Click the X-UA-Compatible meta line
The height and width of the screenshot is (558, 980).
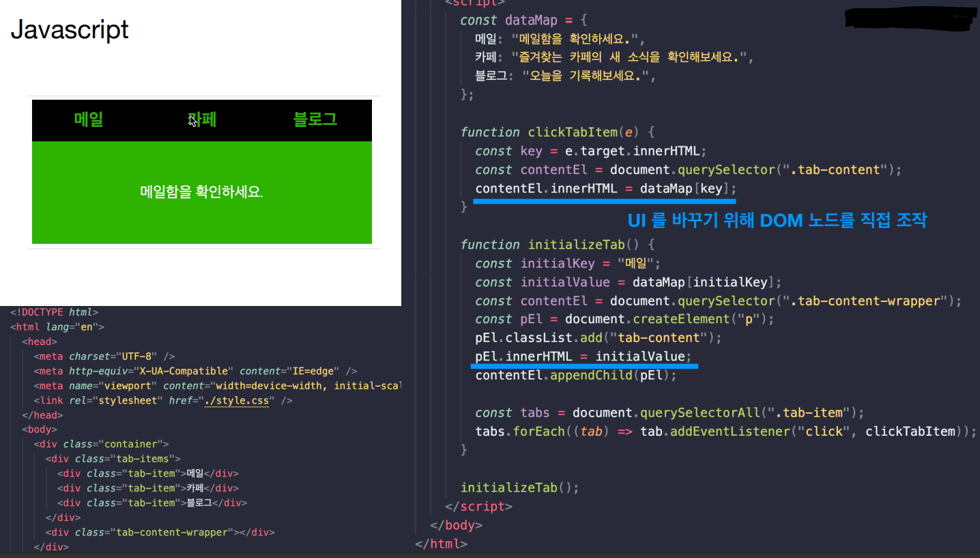(x=195, y=371)
